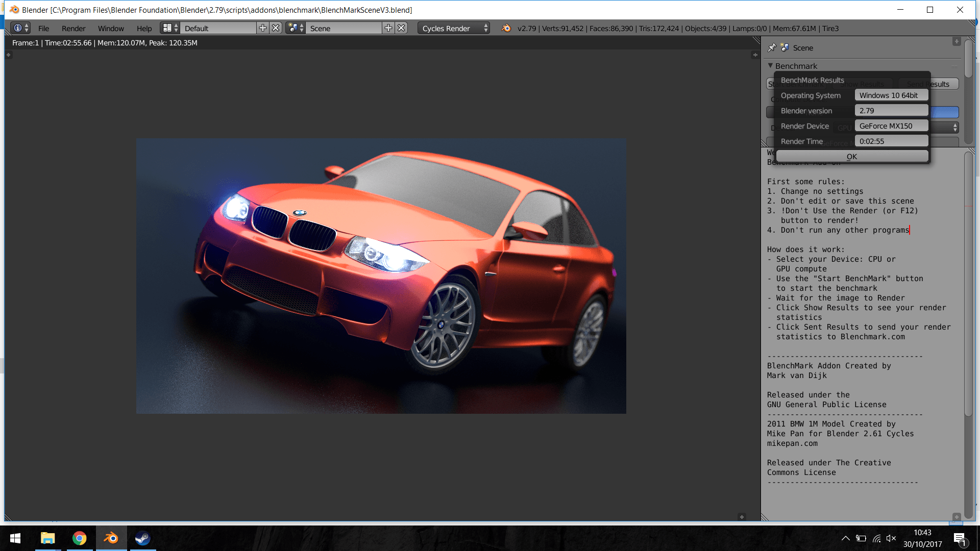Select the highlighted blue compute device option
The height and width of the screenshot is (551, 980).
[945, 112]
